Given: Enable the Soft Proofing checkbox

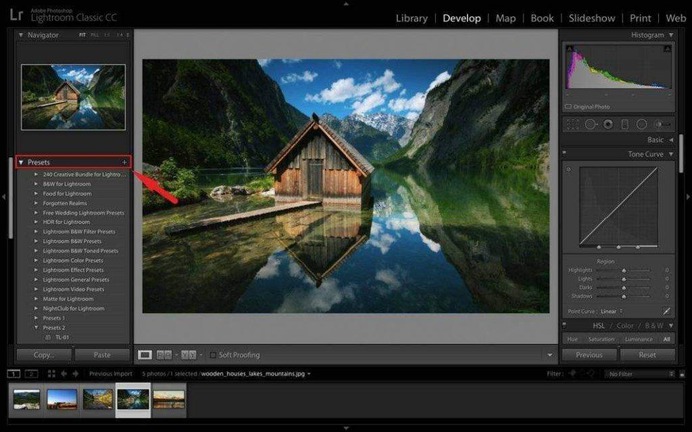Looking at the screenshot, I should point(213,355).
